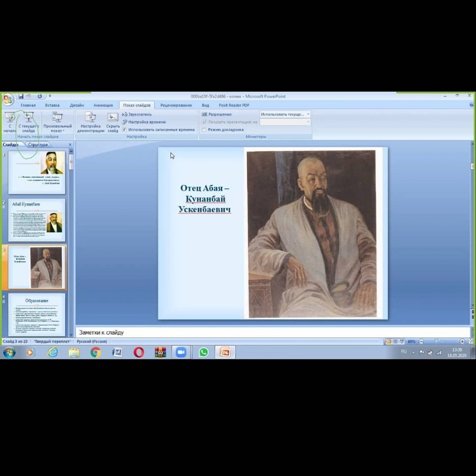476x476 pixels.
Task: Open Microsoft Word from taskbar
Action: pos(117,352)
